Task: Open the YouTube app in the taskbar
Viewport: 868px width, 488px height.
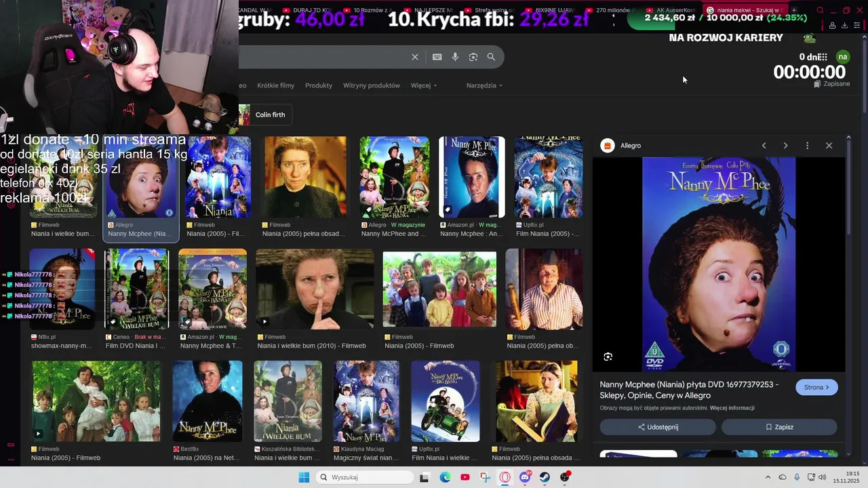Action: pyautogui.click(x=465, y=477)
